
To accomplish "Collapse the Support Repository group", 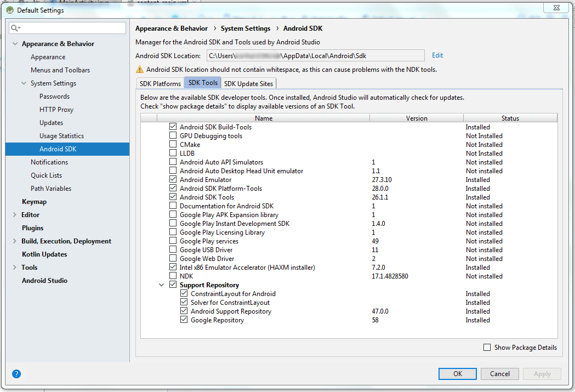I will pos(161,285).
